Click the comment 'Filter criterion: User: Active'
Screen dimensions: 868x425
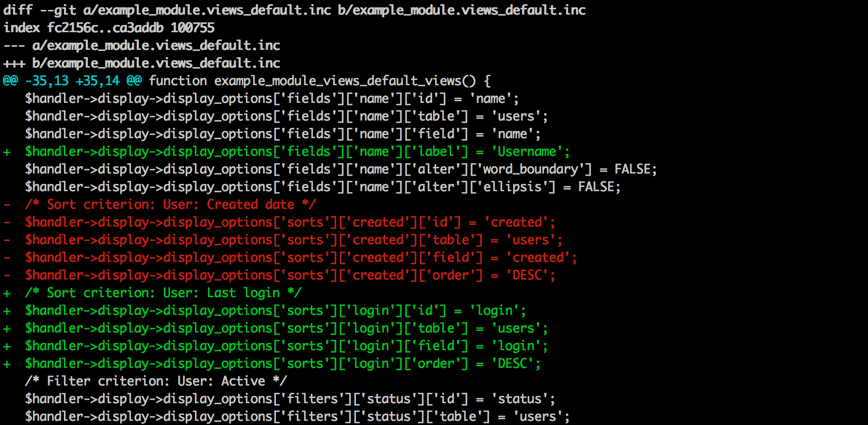156,381
